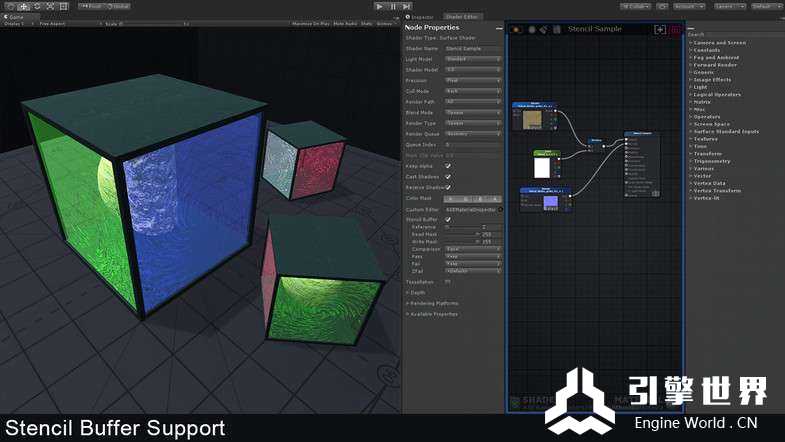Toggle the Stencil Buffer checkbox
The height and width of the screenshot is (442, 785).
click(x=448, y=219)
